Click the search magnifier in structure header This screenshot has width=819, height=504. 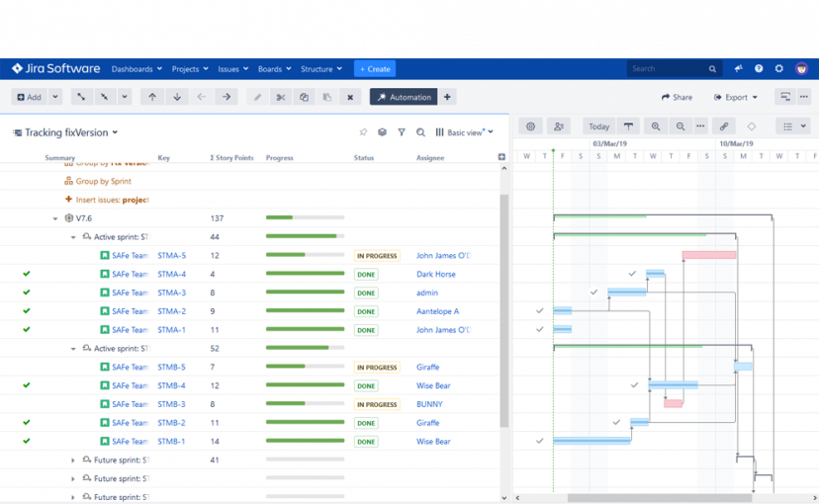click(420, 132)
